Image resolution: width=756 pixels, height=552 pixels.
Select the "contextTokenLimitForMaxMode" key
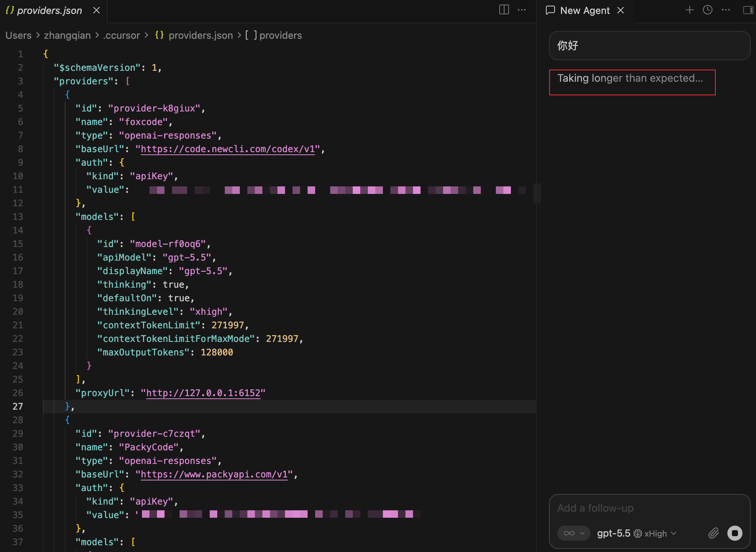pyautogui.click(x=176, y=339)
